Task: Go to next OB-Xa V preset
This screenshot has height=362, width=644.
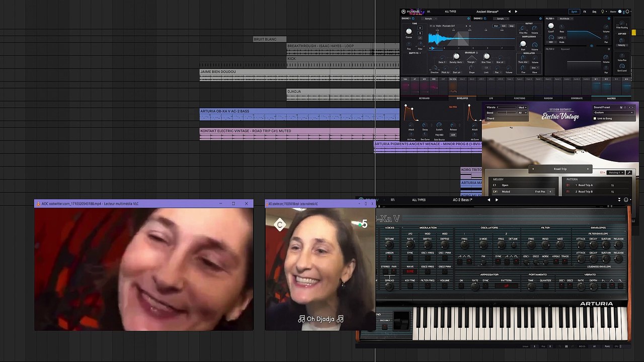Action: (497, 200)
